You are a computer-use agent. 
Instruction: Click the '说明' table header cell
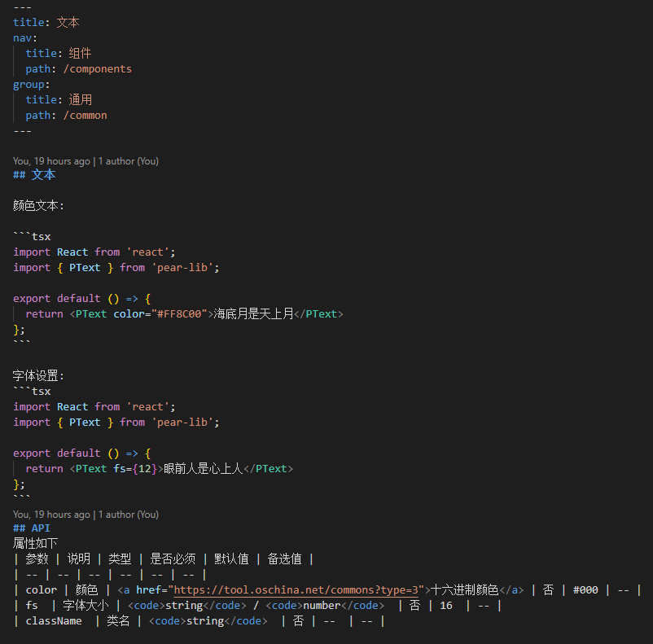tap(79, 559)
